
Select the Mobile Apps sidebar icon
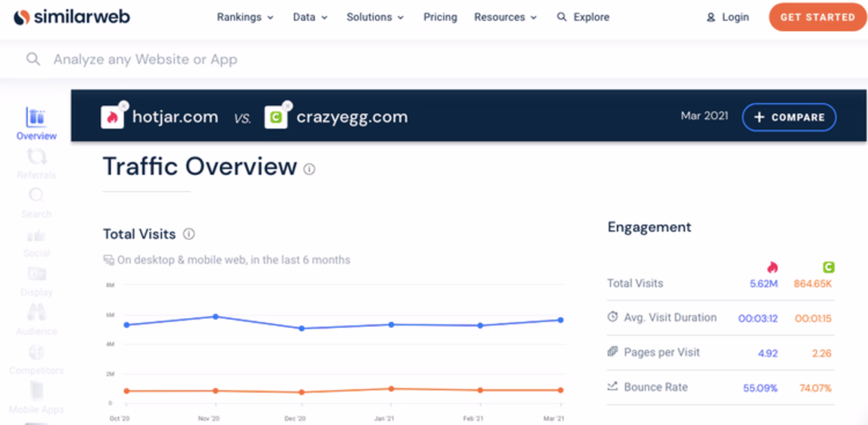(36, 393)
